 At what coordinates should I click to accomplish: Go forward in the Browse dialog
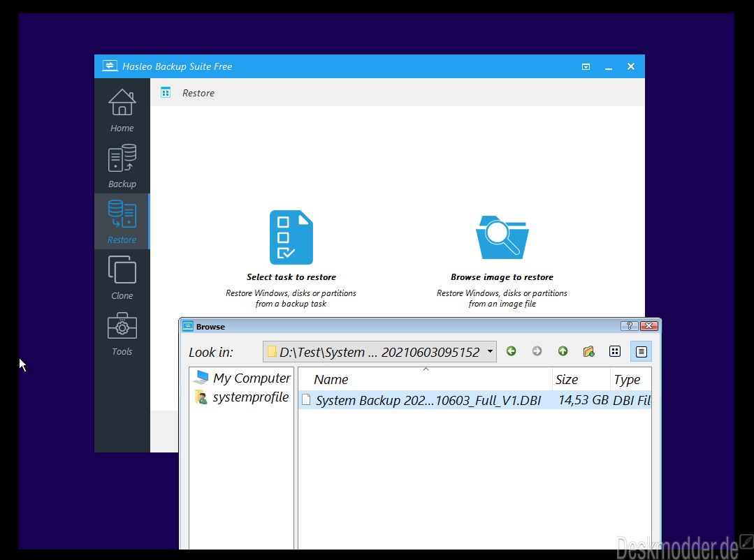537,351
